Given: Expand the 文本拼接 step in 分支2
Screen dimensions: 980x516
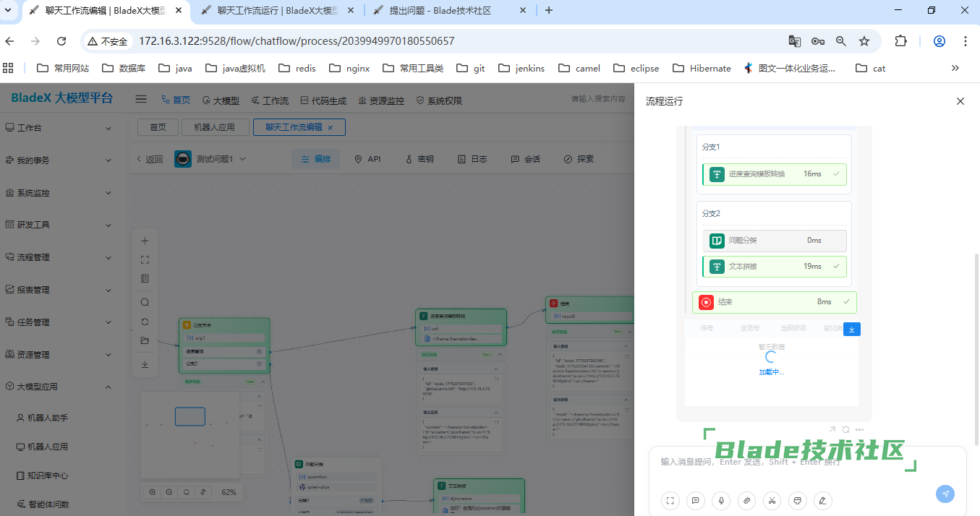Looking at the screenshot, I should point(774,267).
